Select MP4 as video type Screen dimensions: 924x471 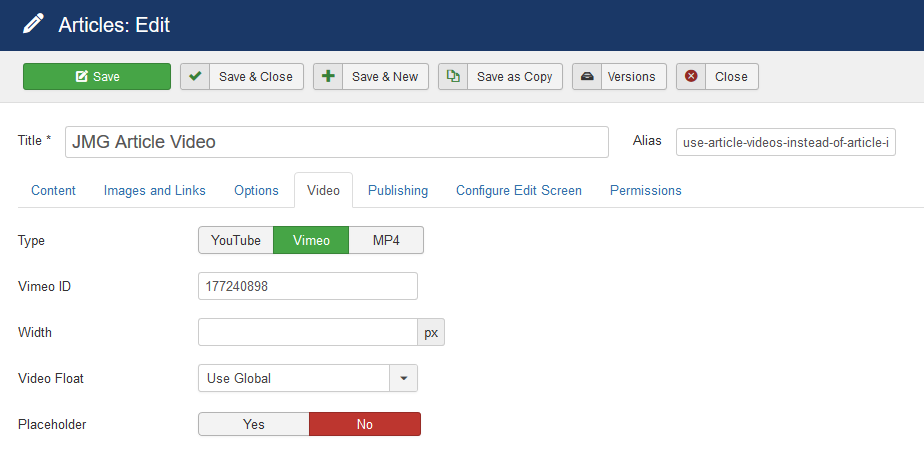click(x=386, y=241)
